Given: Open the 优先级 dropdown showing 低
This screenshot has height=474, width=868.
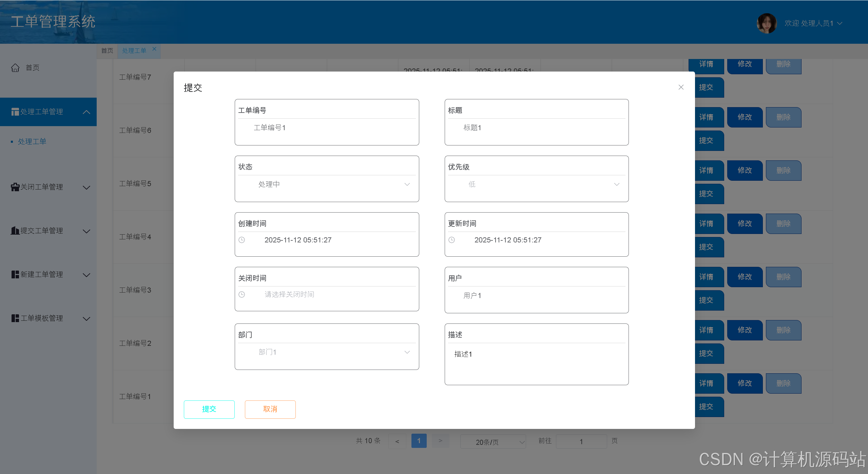Looking at the screenshot, I should (536, 184).
